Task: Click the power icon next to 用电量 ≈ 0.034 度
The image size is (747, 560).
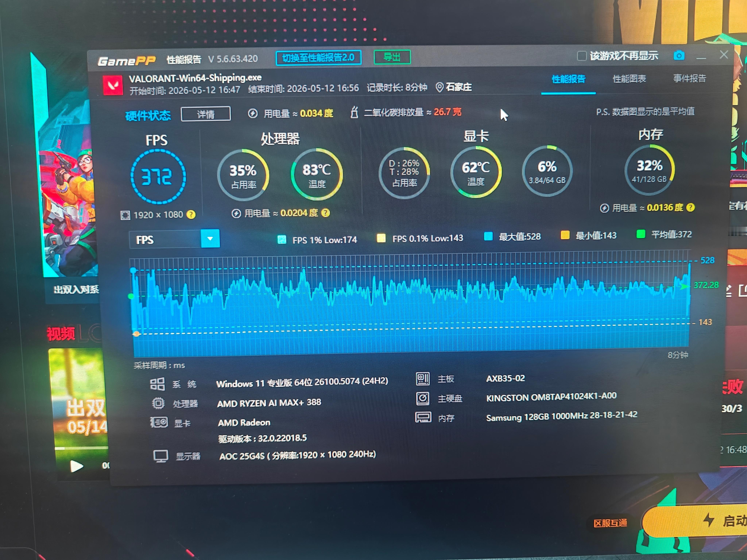Action: tap(253, 113)
